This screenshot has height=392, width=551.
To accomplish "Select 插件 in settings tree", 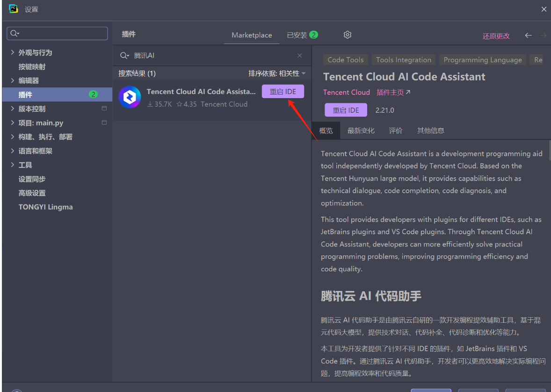I will tap(57, 94).
